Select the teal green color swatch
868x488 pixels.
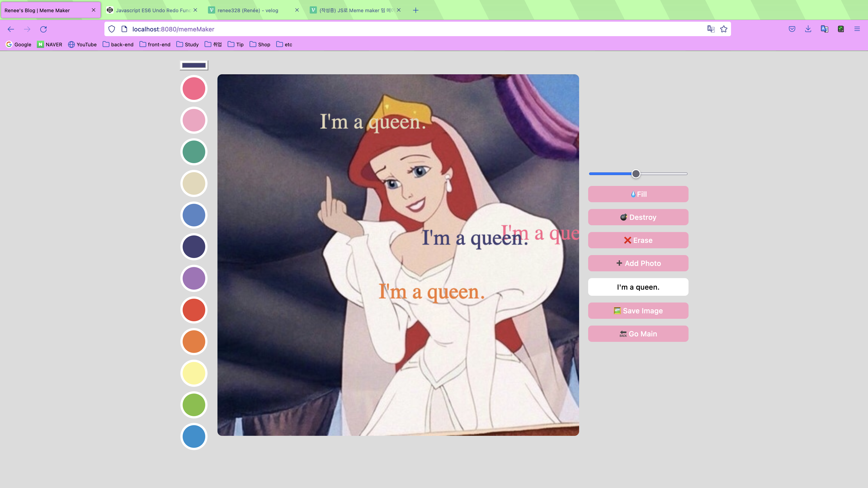pos(194,152)
